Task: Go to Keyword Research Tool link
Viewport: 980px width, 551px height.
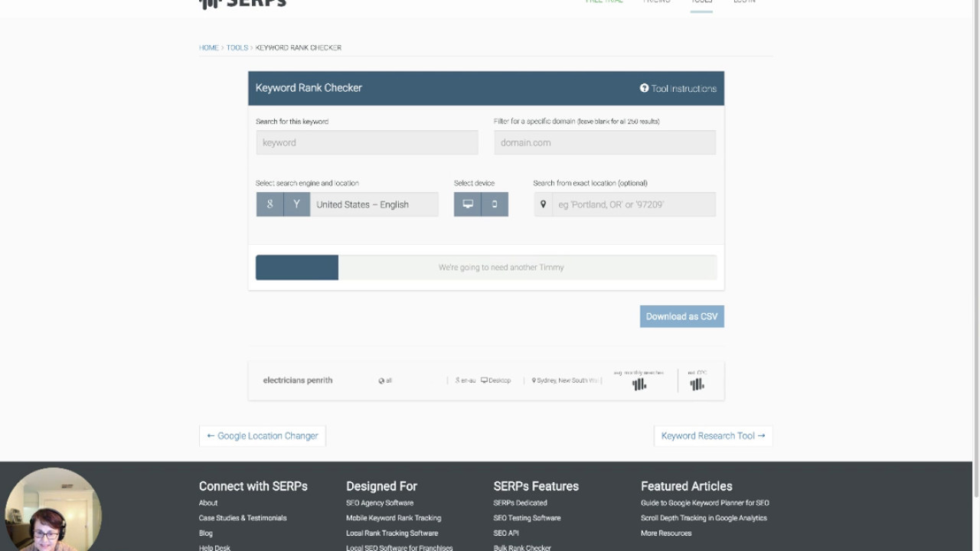Action: click(714, 435)
